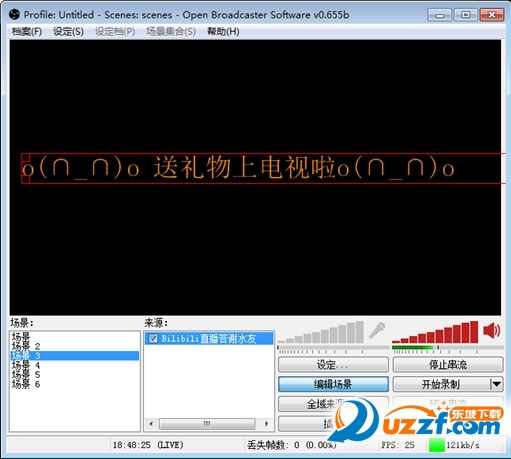Click the 停止串流 button
The height and width of the screenshot is (459, 511).
pos(448,365)
